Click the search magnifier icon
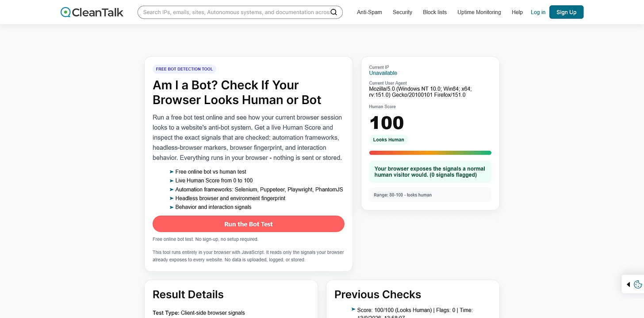 tap(334, 12)
